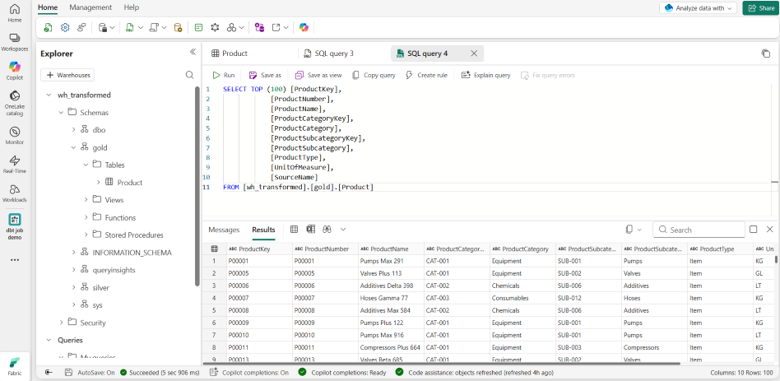This screenshot has width=780, height=381.
Task: Click the results Search input field
Action: click(x=698, y=229)
